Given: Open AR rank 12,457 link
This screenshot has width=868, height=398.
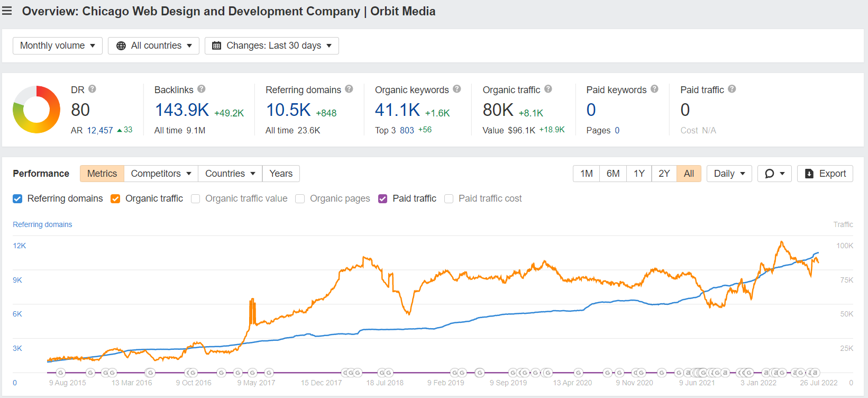Looking at the screenshot, I should pyautogui.click(x=100, y=130).
